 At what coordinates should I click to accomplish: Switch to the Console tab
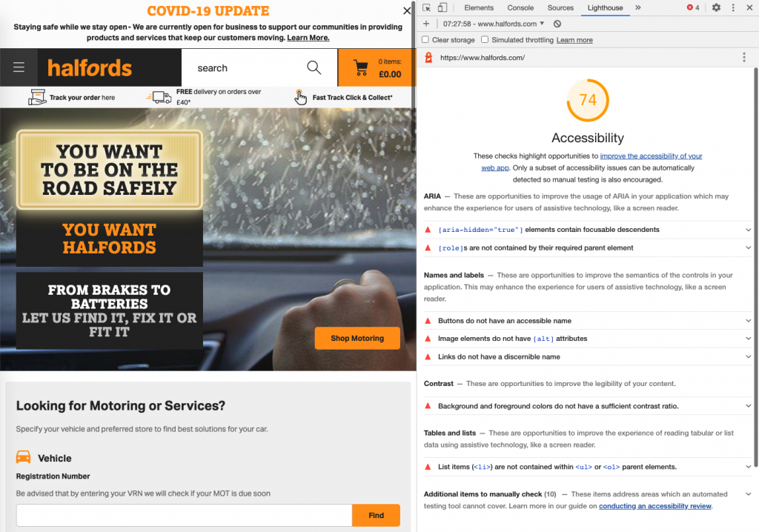pos(520,7)
